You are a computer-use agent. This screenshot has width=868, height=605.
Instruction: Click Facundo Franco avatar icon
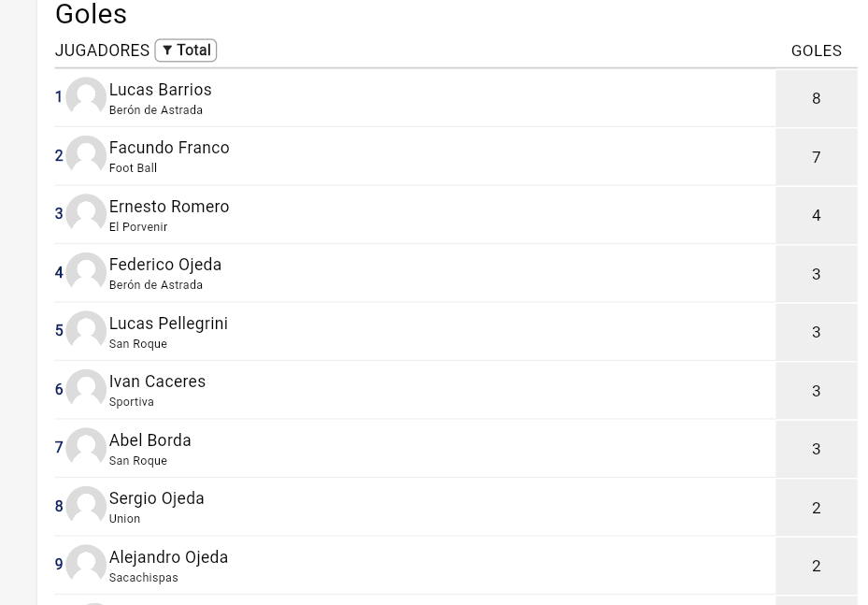tap(86, 155)
